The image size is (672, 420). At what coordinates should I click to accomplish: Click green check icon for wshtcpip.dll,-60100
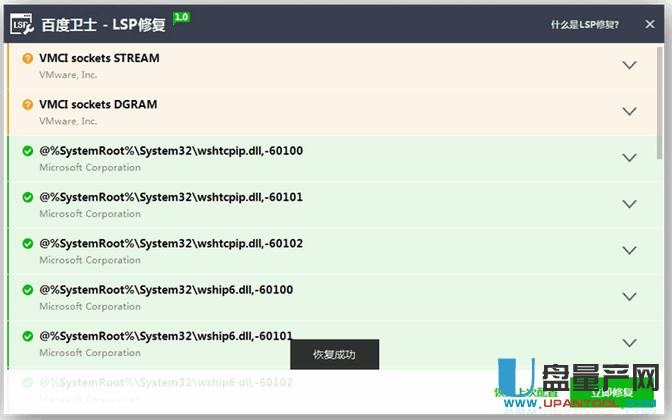point(28,151)
